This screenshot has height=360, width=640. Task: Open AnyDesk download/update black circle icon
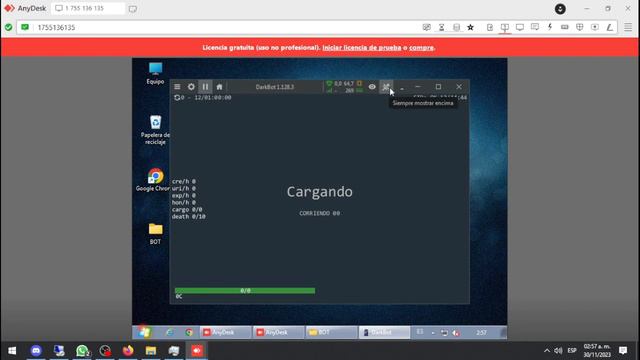560,9
